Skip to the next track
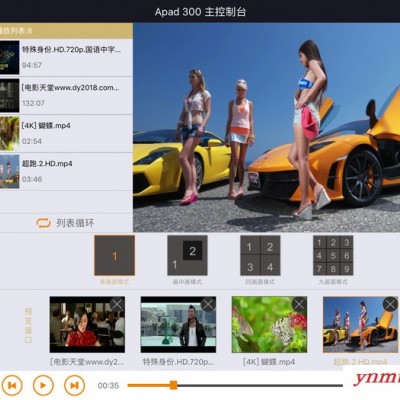 (x=74, y=385)
